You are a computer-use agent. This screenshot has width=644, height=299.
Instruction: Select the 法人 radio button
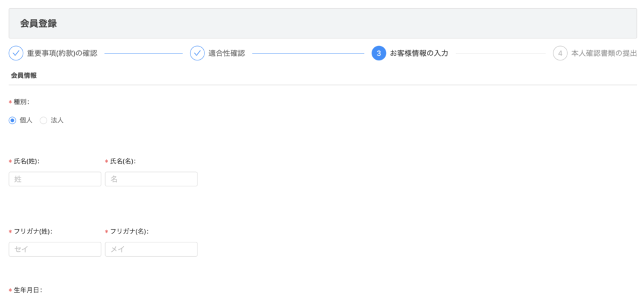coord(43,120)
